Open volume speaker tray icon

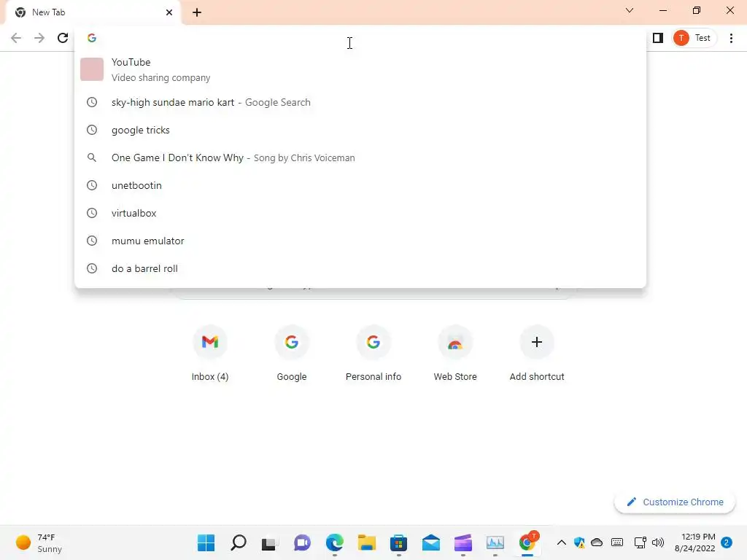(658, 542)
